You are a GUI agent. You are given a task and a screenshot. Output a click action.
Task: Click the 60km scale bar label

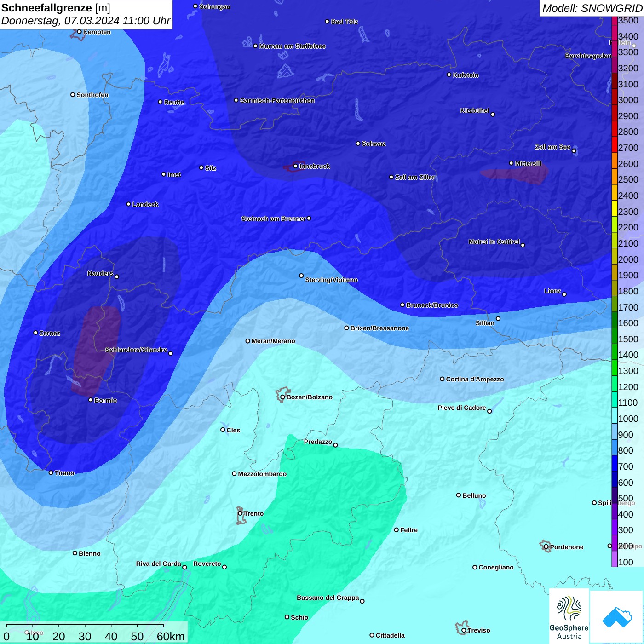pyautogui.click(x=171, y=636)
